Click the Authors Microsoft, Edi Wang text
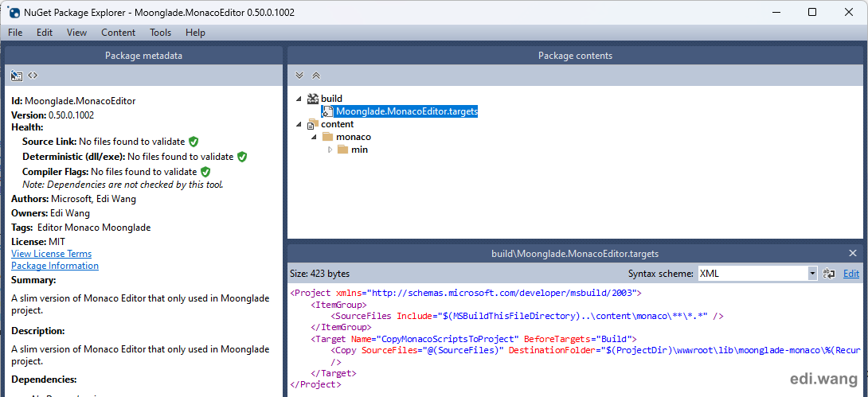Viewport: 868px width, 397px height. pos(73,199)
